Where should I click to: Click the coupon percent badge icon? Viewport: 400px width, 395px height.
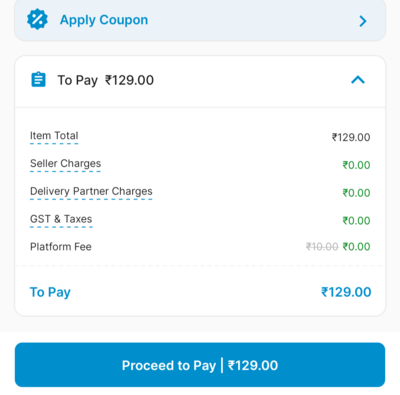(37, 20)
